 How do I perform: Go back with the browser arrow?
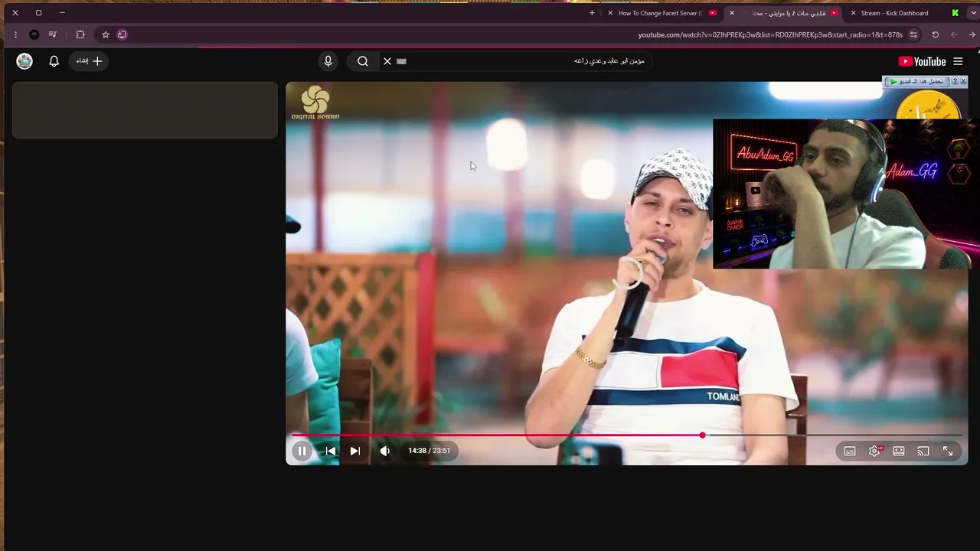click(x=972, y=34)
